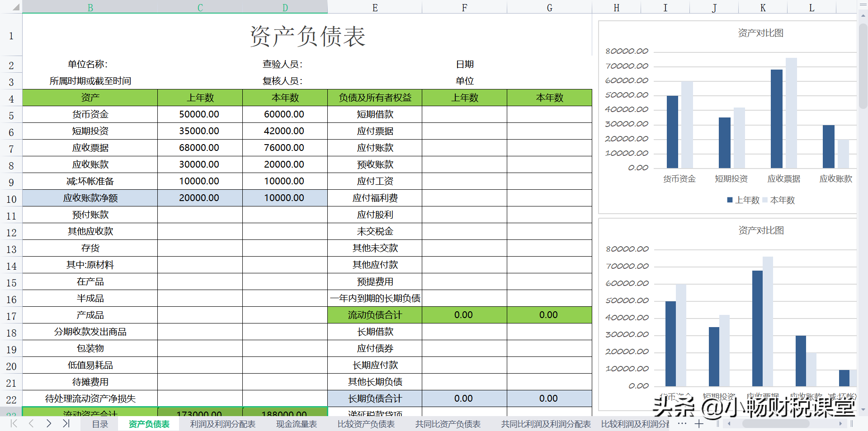Screen dimensions: 868x431
Task: Click the select-all corner triangle
Action: point(16,7)
